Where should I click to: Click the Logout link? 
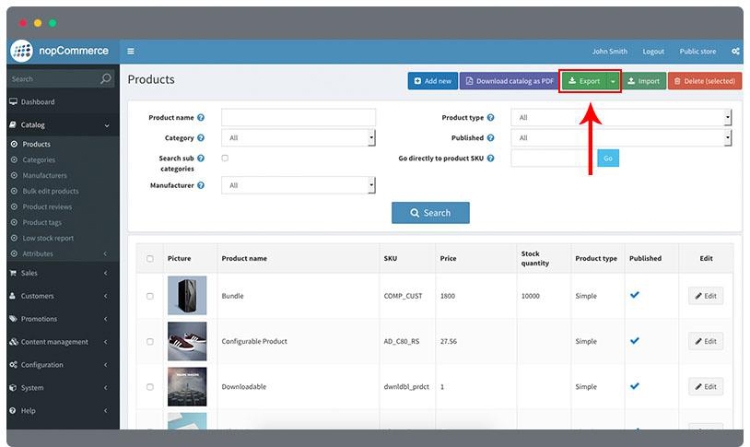coord(653,51)
